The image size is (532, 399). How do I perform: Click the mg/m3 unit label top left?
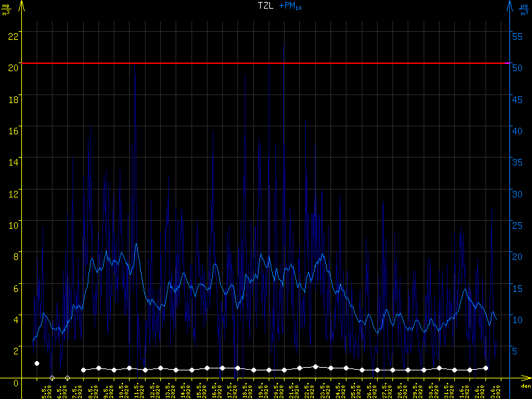tap(6, 8)
